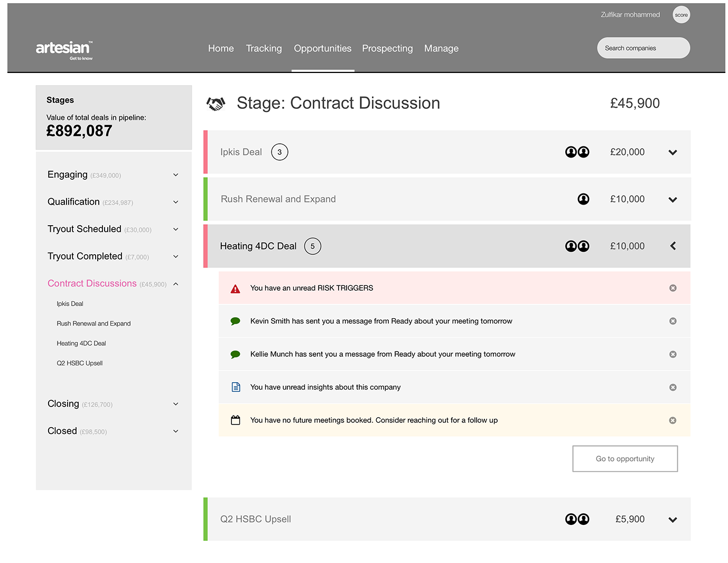Image resolution: width=728 pixels, height=563 pixels.
Task: Click the red risk triggers warning icon
Action: point(236,289)
